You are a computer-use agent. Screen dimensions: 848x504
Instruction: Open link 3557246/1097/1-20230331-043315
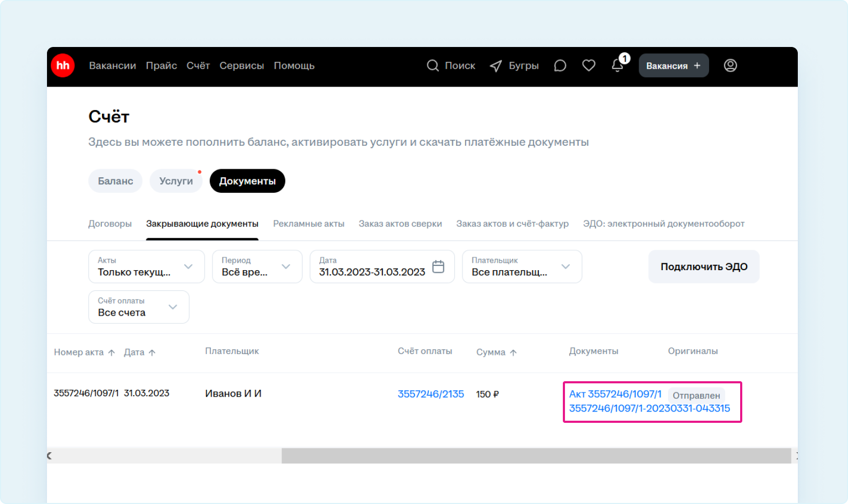[649, 408]
